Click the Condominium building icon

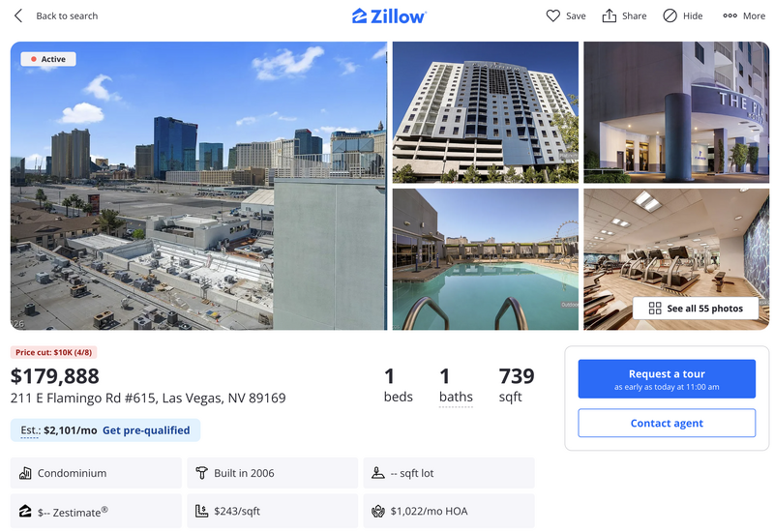pyautogui.click(x=25, y=473)
